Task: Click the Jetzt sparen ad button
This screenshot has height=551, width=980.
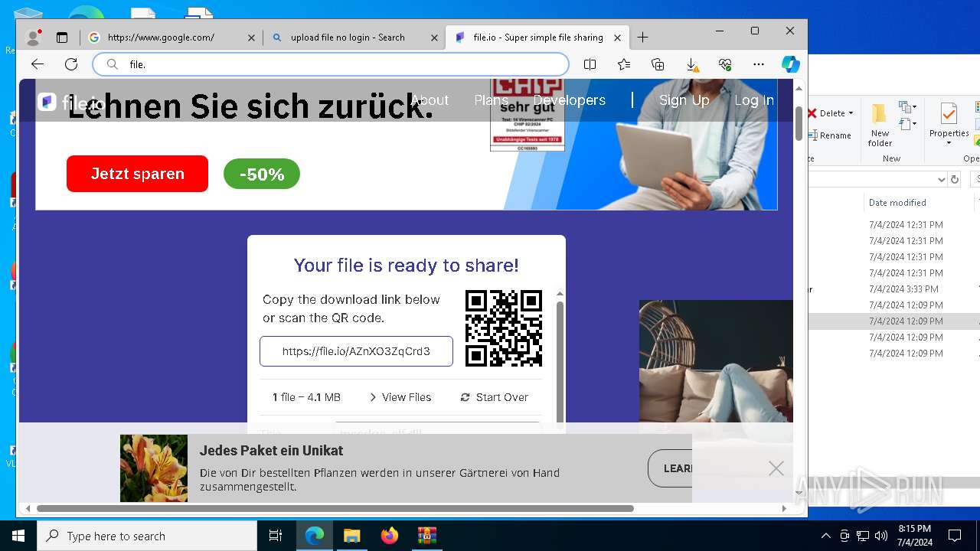Action: 137,174
